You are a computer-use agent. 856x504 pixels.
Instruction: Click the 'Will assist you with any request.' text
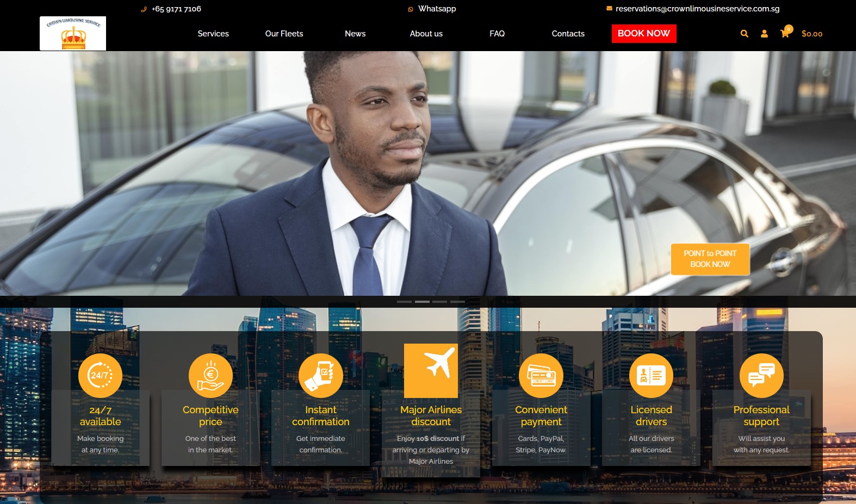coord(761,444)
